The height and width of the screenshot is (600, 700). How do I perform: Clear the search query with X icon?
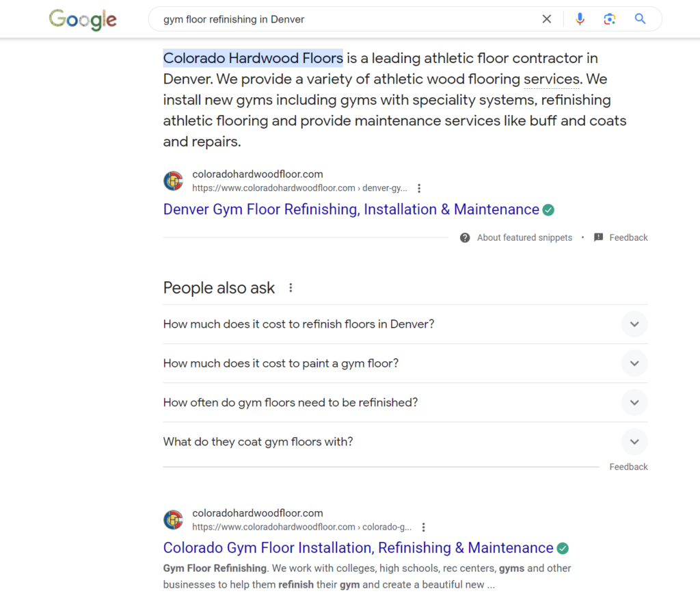[546, 18]
